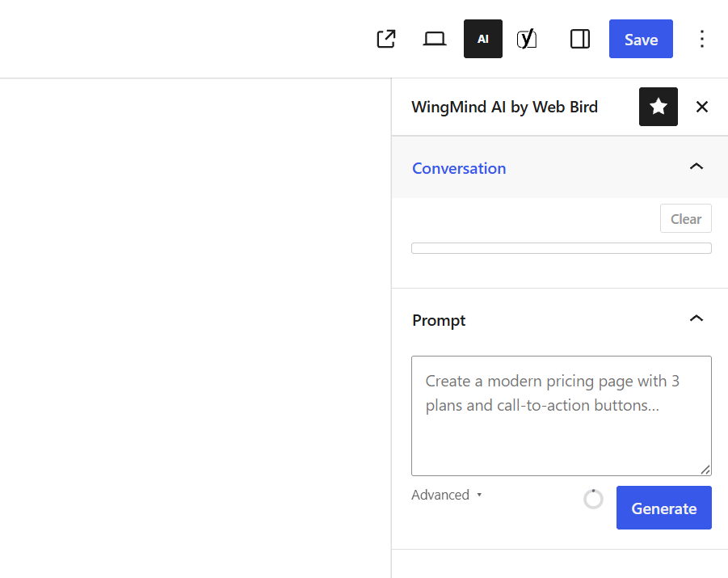Screen dimensions: 728x578
Task: Open the Yoast SEO panel
Action: click(527, 39)
